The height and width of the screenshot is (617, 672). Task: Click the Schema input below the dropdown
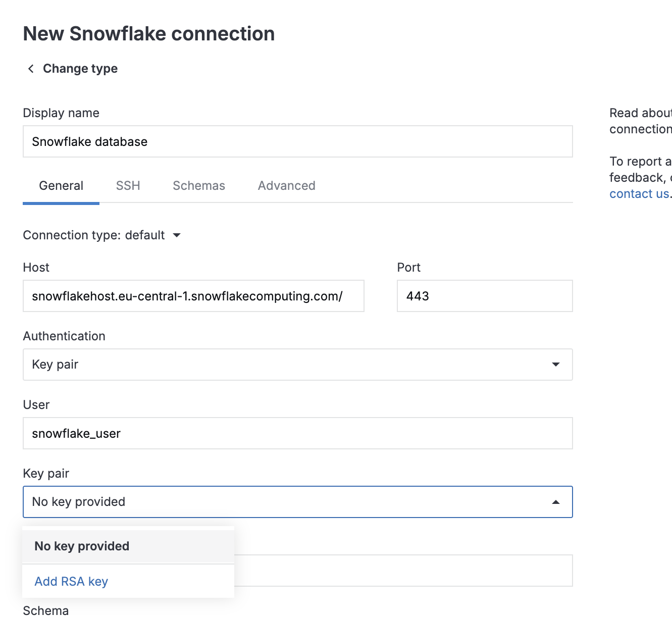tap(404, 571)
